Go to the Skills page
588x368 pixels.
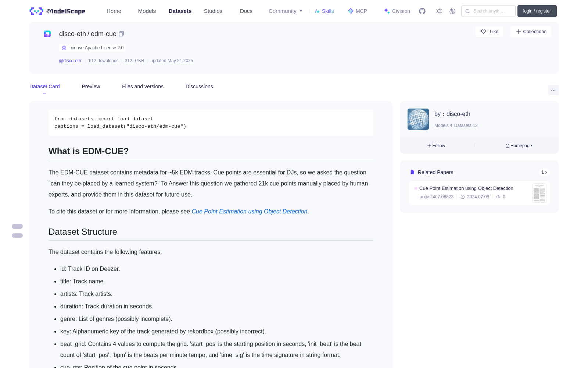[x=324, y=11]
